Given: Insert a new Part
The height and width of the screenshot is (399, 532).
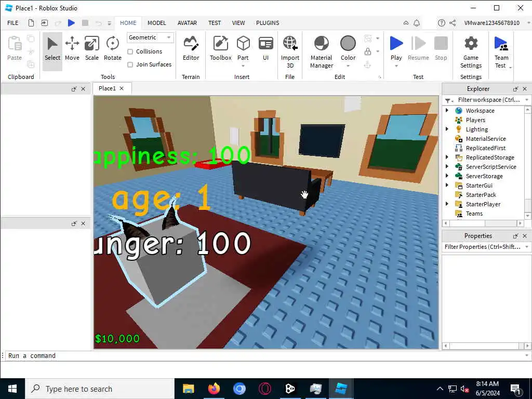Looking at the screenshot, I should click(243, 48).
